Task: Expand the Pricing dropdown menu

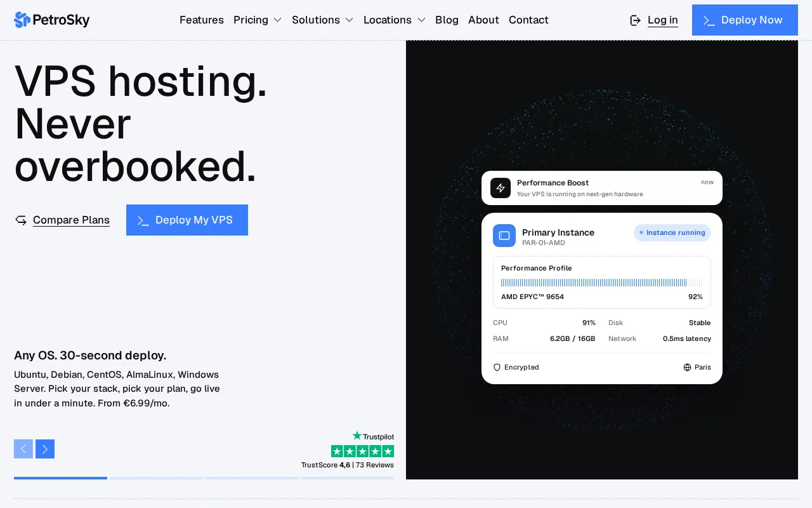Action: click(x=258, y=20)
